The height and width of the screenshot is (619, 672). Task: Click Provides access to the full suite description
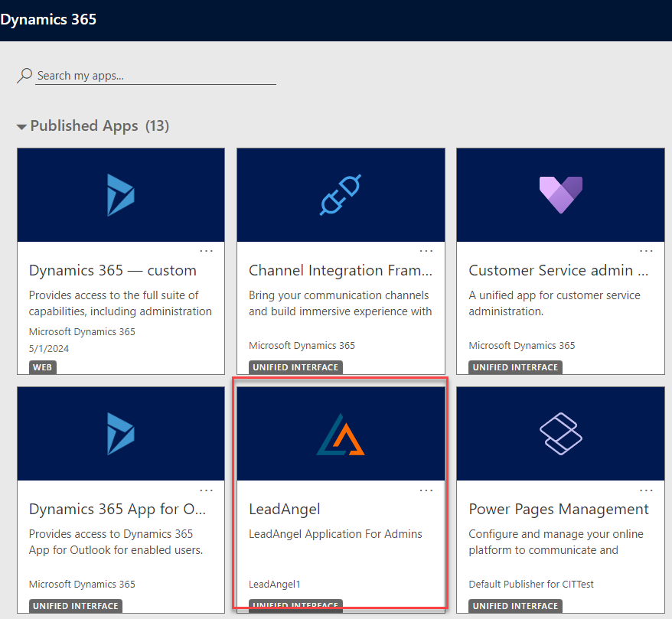(x=120, y=303)
